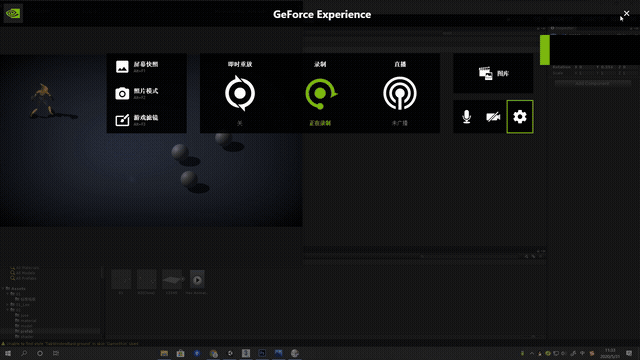Open overlay settings with the gear icon
The width and height of the screenshot is (640, 360).
point(520,117)
